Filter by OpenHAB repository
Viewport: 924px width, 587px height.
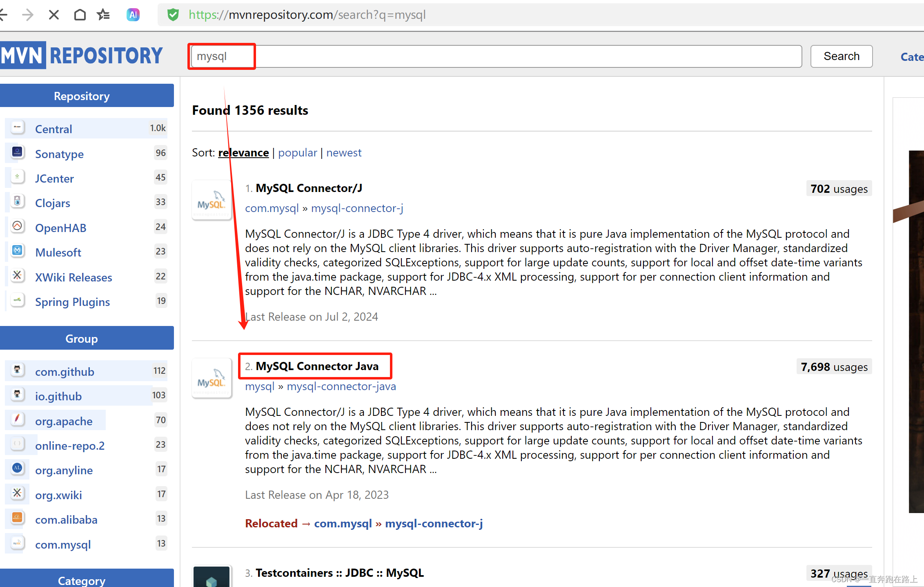pos(61,228)
